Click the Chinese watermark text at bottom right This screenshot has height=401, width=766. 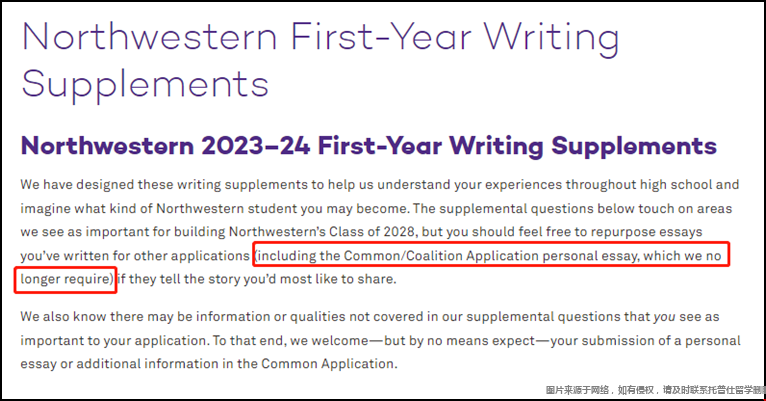tap(655, 390)
